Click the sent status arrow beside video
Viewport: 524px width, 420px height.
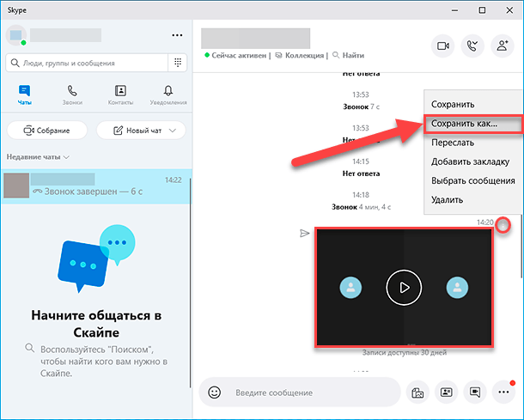click(x=304, y=234)
